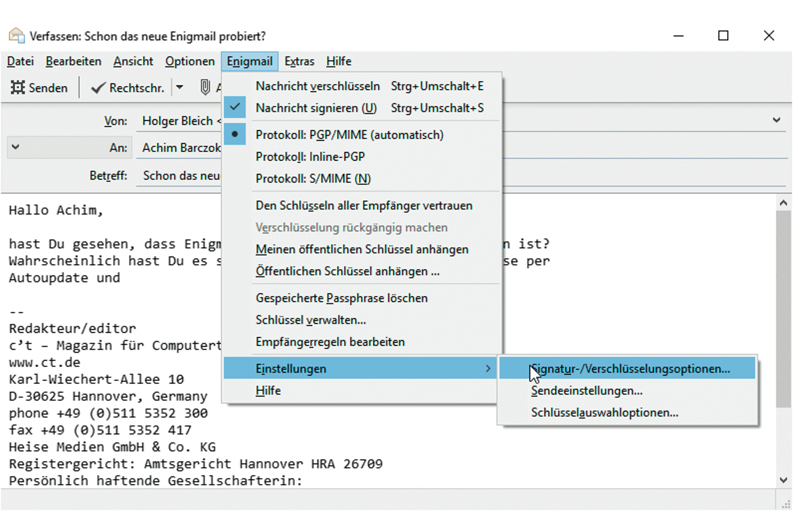793x532 pixels.
Task: Click the paperclip attachment icon
Action: pos(205,88)
